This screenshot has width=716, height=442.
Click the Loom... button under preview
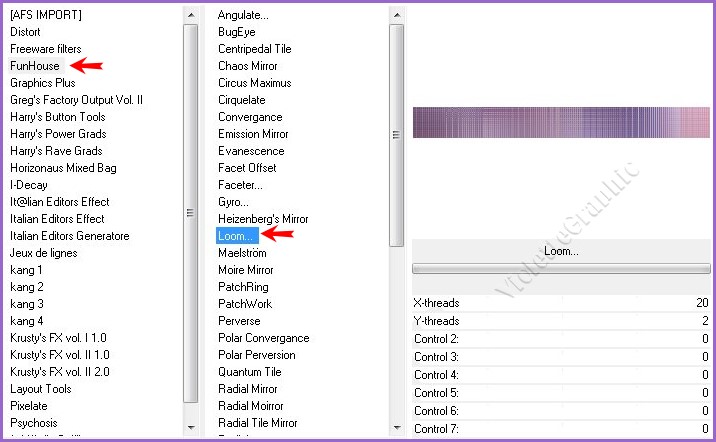[x=561, y=251]
